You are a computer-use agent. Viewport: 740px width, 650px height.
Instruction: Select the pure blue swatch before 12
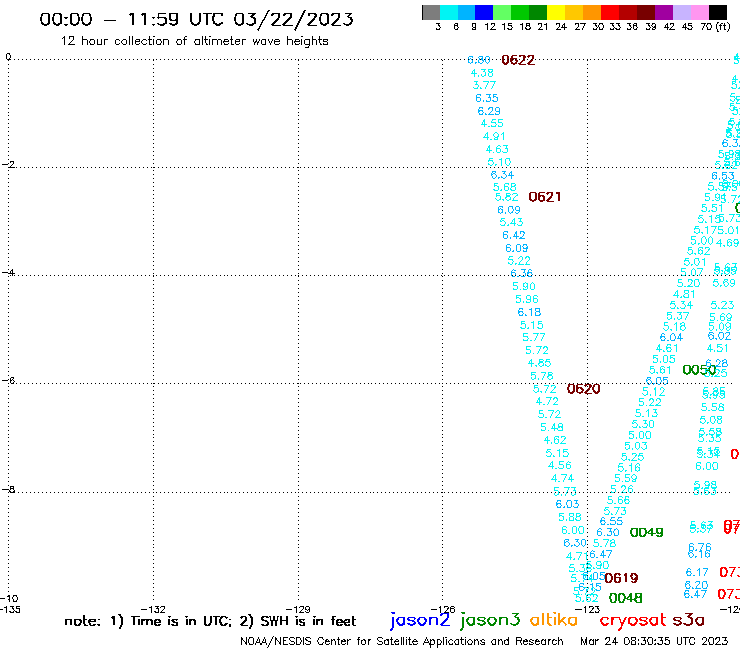click(484, 12)
